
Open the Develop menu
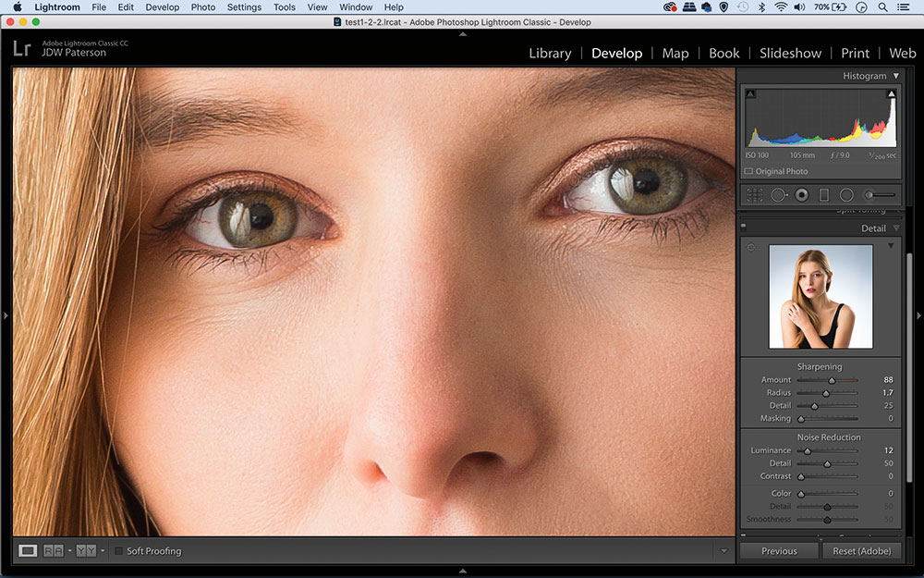162,7
